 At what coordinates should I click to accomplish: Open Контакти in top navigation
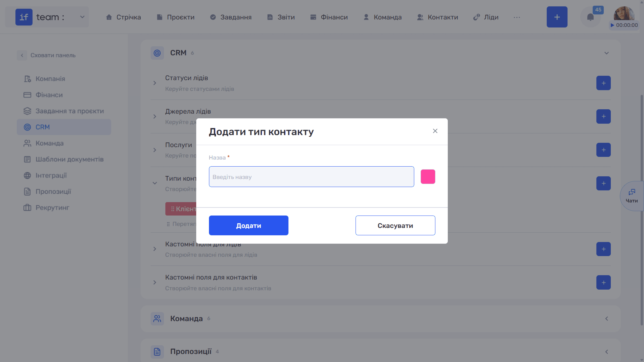(x=438, y=17)
